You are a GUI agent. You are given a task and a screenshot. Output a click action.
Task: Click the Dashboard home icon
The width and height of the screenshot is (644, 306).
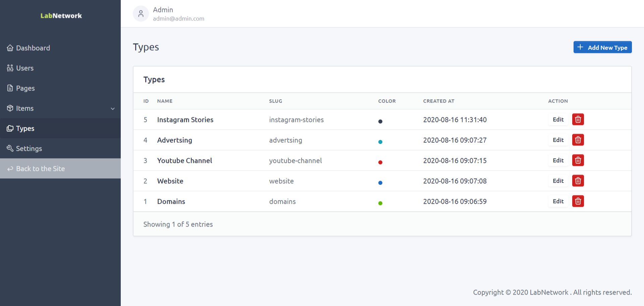click(x=10, y=48)
